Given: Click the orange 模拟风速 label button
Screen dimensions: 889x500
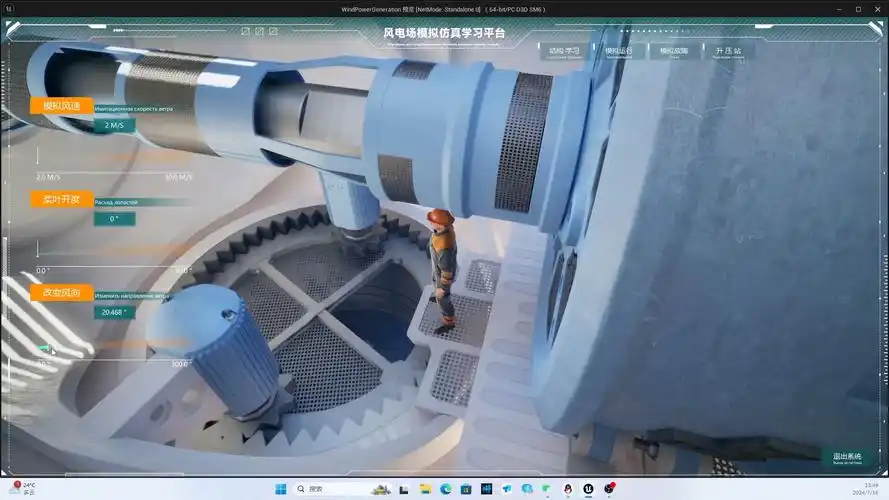Looking at the screenshot, I should click(x=61, y=106).
